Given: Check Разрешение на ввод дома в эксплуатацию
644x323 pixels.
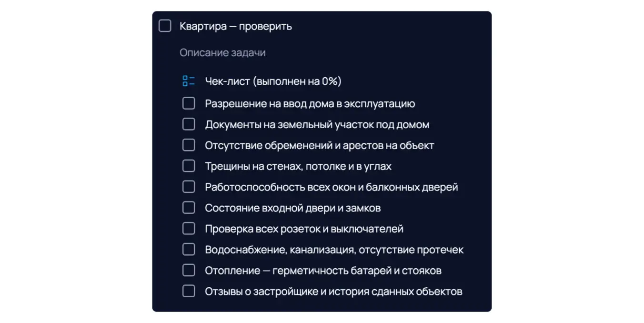Looking at the screenshot, I should (189, 103).
